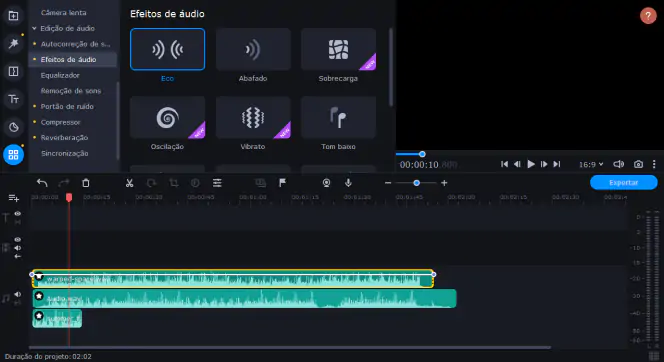Click the rotate clip icon
Screen dimensions: 664x362
(152, 183)
